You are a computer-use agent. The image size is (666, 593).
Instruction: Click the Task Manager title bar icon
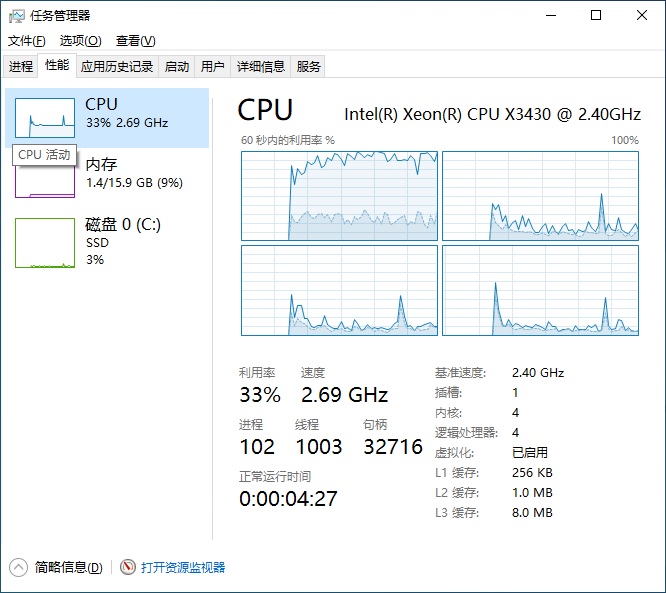coord(17,15)
